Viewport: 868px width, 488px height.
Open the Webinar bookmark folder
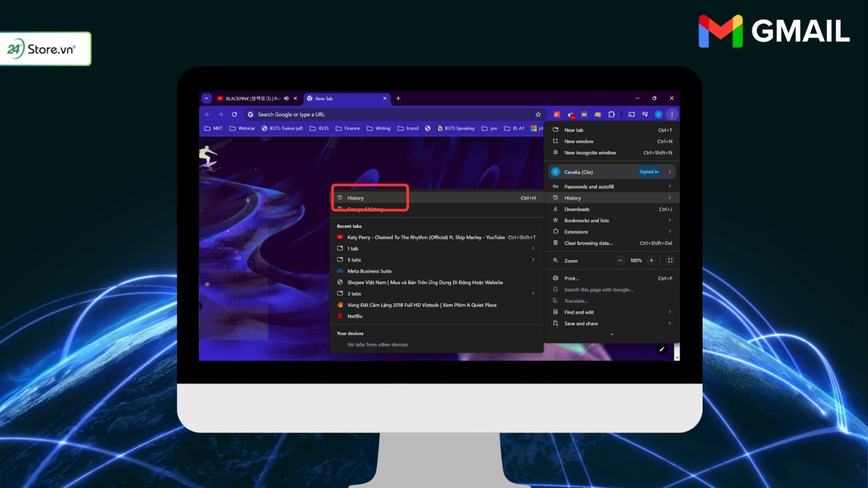coord(242,129)
